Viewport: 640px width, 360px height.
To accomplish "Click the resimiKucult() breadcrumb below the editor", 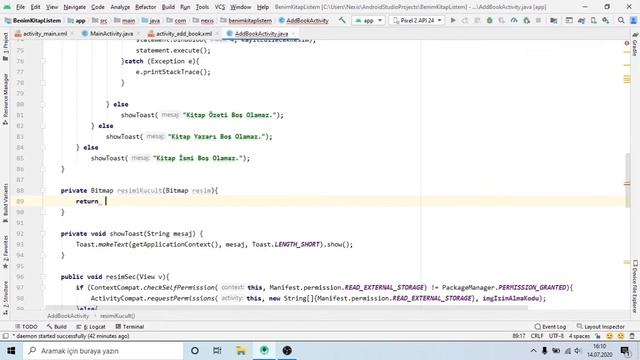I will click(x=118, y=316).
